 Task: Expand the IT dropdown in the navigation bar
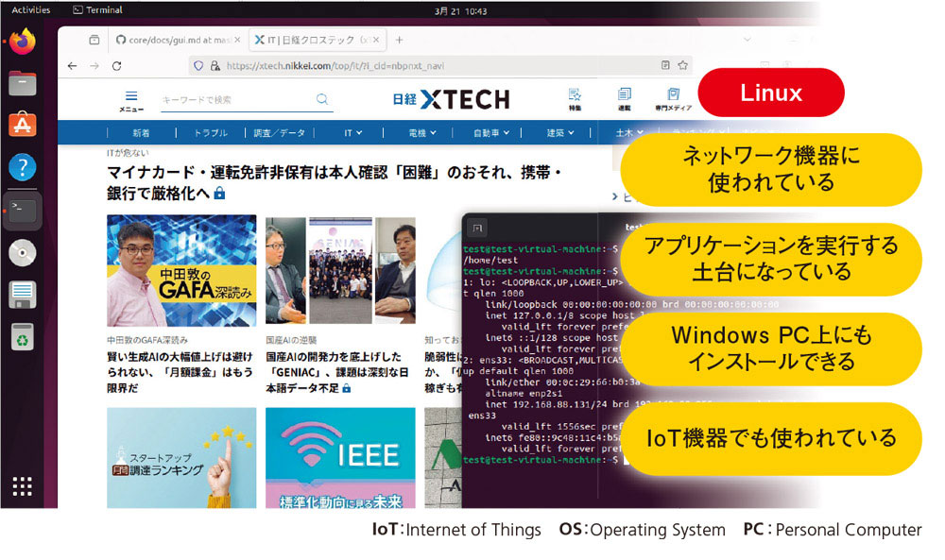(352, 133)
